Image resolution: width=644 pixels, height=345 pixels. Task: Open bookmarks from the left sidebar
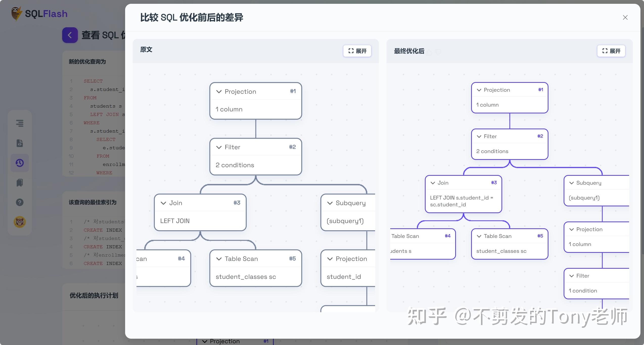pyautogui.click(x=20, y=182)
